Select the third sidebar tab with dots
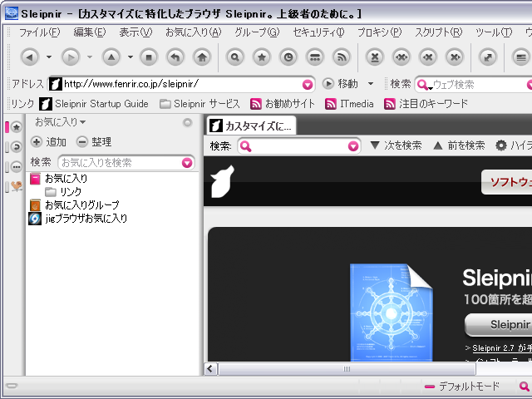 pyautogui.click(x=16, y=166)
